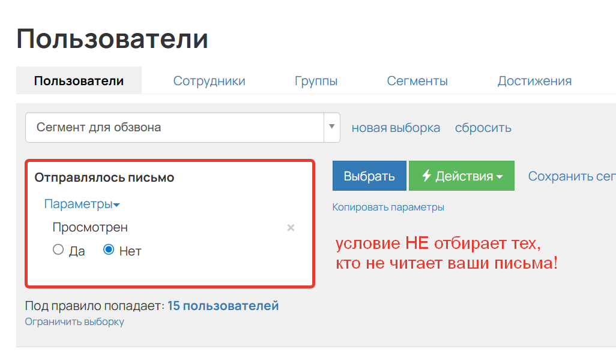The height and width of the screenshot is (364, 616).
Task: Go to the Сегменты tab
Action: pos(417,81)
